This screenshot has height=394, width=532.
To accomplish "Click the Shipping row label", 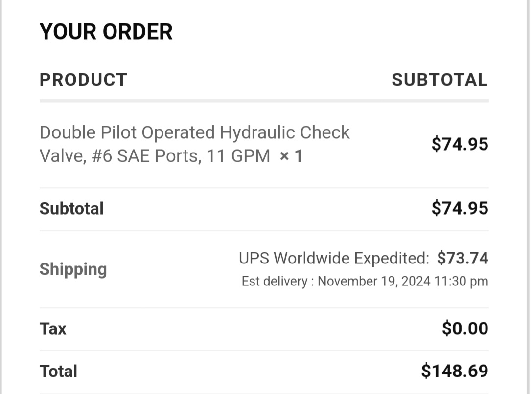I will (73, 270).
